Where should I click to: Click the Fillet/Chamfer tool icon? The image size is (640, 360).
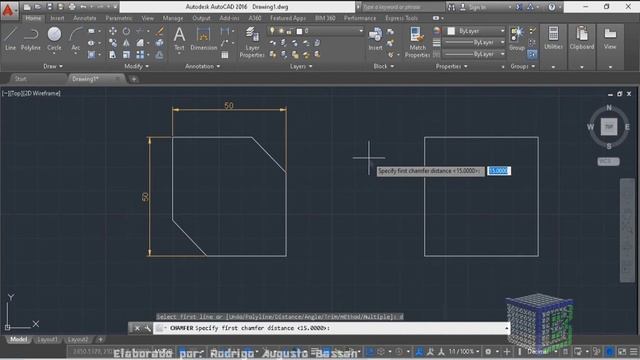pyautogui.click(x=140, y=42)
